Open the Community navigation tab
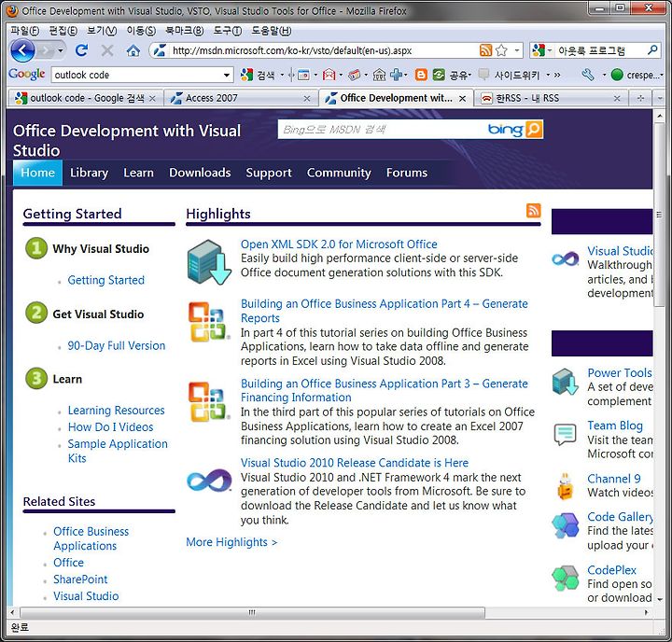672x642 pixels. pos(339,173)
